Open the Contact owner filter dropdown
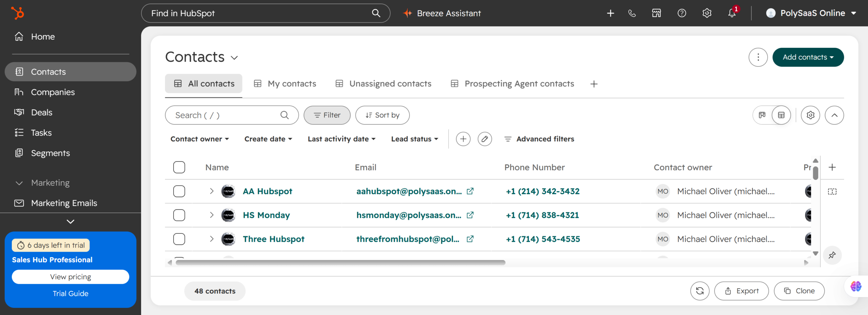The height and width of the screenshot is (315, 868). [200, 139]
